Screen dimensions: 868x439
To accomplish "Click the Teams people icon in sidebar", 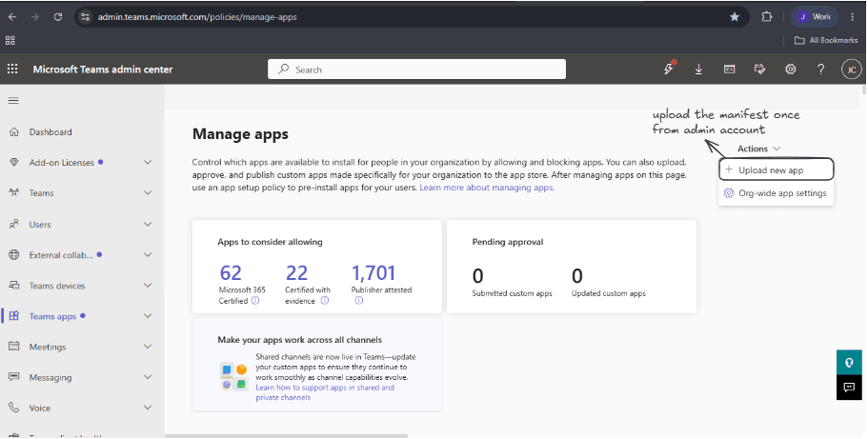I will [14, 192].
